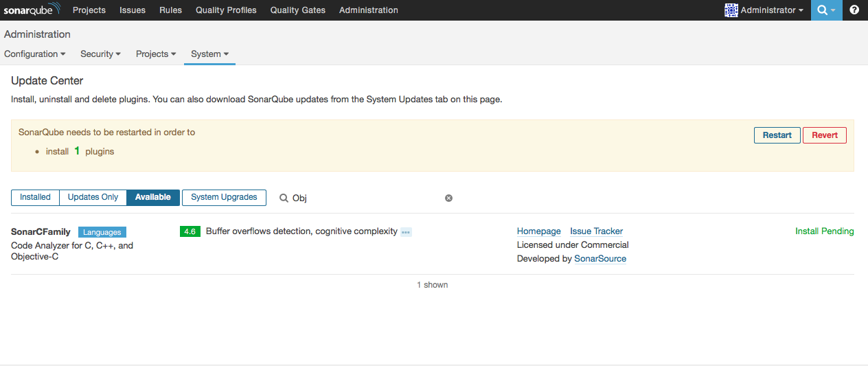Clear the plugin search field
Image resolution: width=868 pixels, height=366 pixels.
[x=448, y=198]
